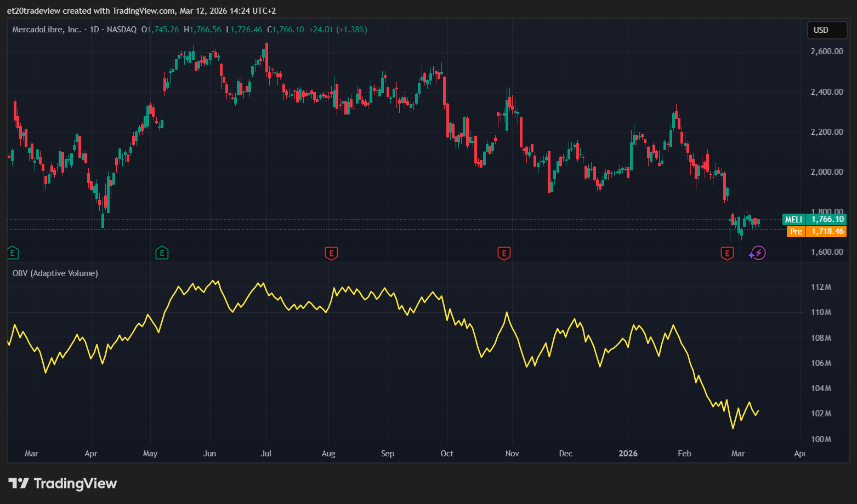Click the orange Pre-market price tag
This screenshot has width=857, height=504.
click(816, 231)
